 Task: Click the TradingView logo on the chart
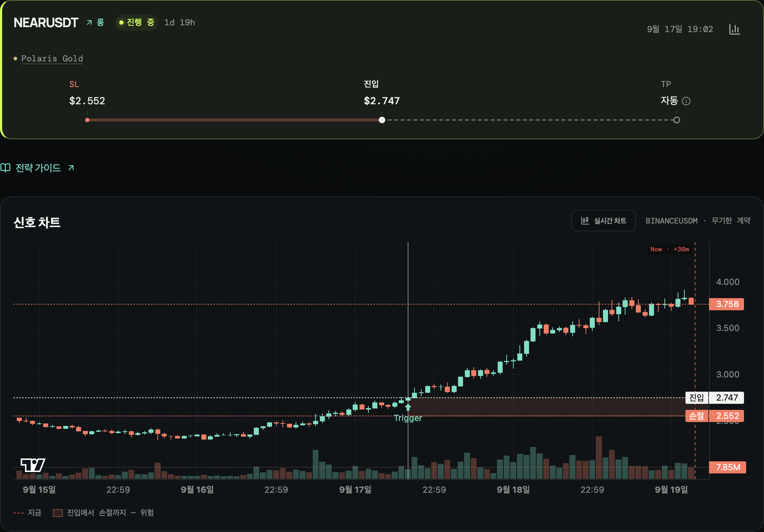[33, 465]
